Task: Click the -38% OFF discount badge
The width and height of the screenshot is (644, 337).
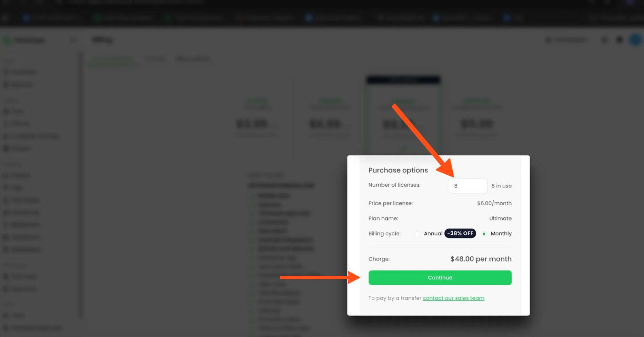Action: click(460, 233)
